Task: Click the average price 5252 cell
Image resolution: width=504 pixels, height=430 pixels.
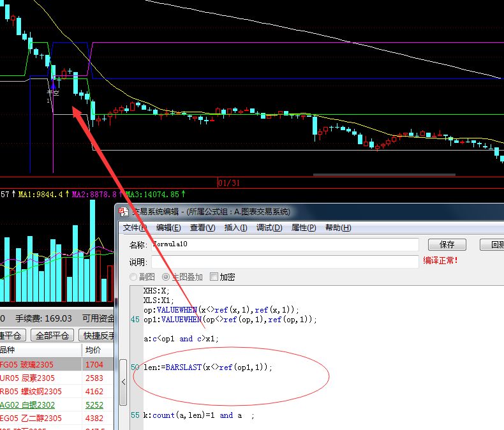Action: (94, 405)
